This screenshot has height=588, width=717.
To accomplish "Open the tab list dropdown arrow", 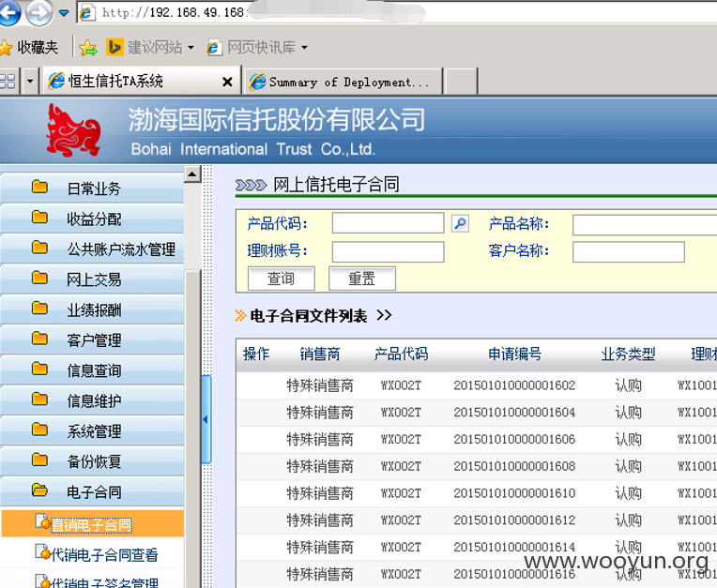I will tap(30, 82).
